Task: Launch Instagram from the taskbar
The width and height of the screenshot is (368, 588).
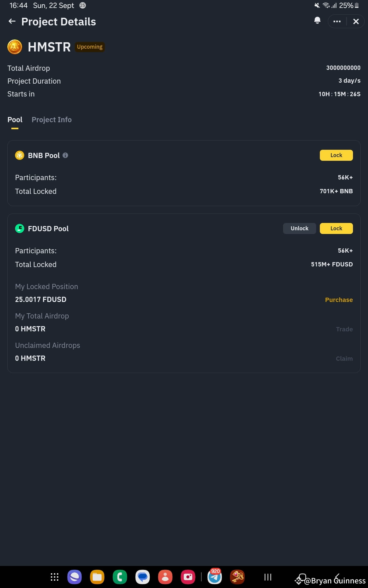Action: pos(188,577)
